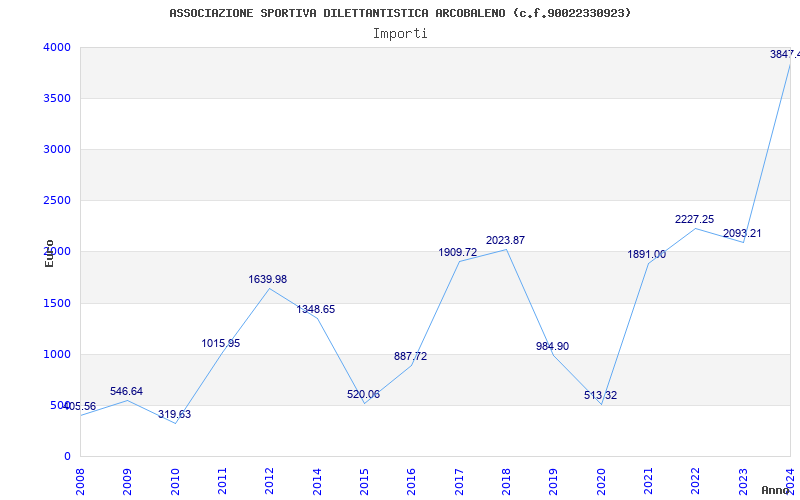Click the 0 y-axis tick label
This screenshot has width=800, height=500.
point(67,457)
